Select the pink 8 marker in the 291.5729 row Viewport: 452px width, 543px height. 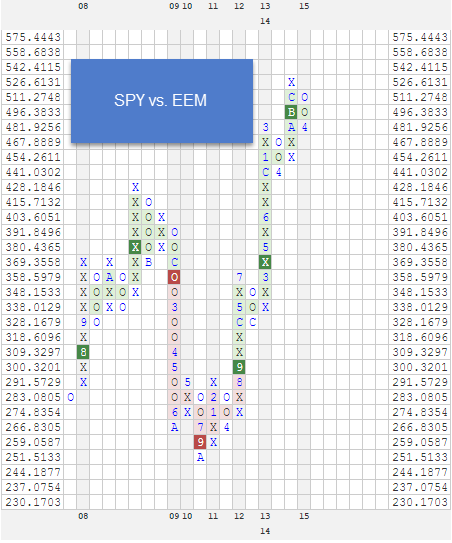coord(239,382)
